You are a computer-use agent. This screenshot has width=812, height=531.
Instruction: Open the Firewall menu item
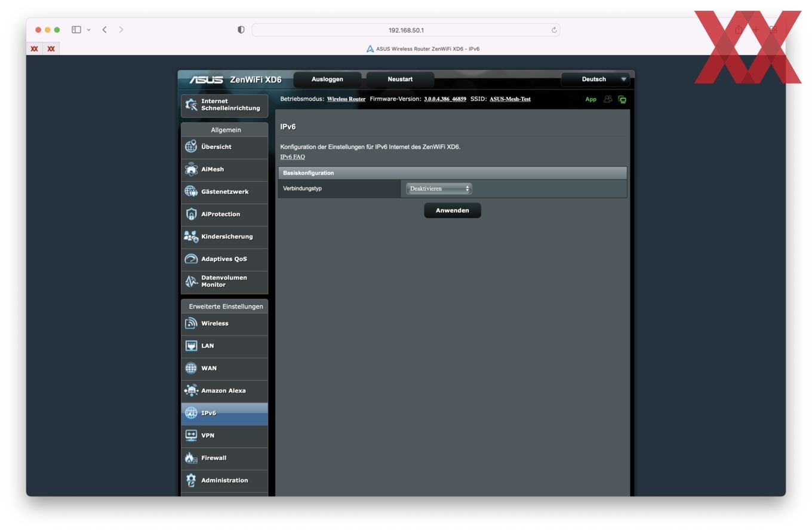pos(224,458)
